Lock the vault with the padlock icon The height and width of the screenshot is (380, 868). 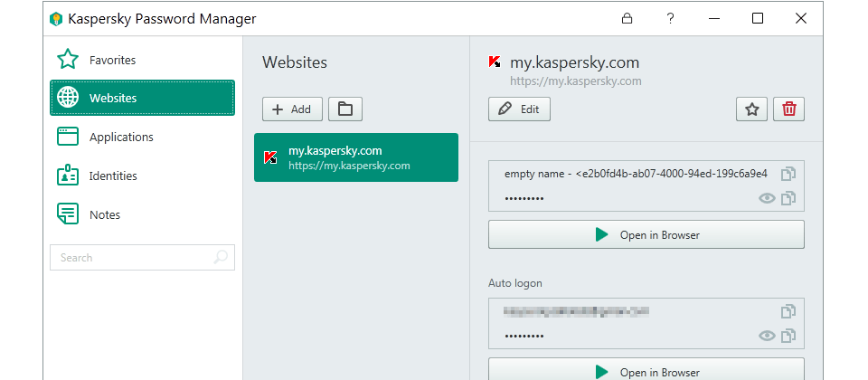coord(627,18)
